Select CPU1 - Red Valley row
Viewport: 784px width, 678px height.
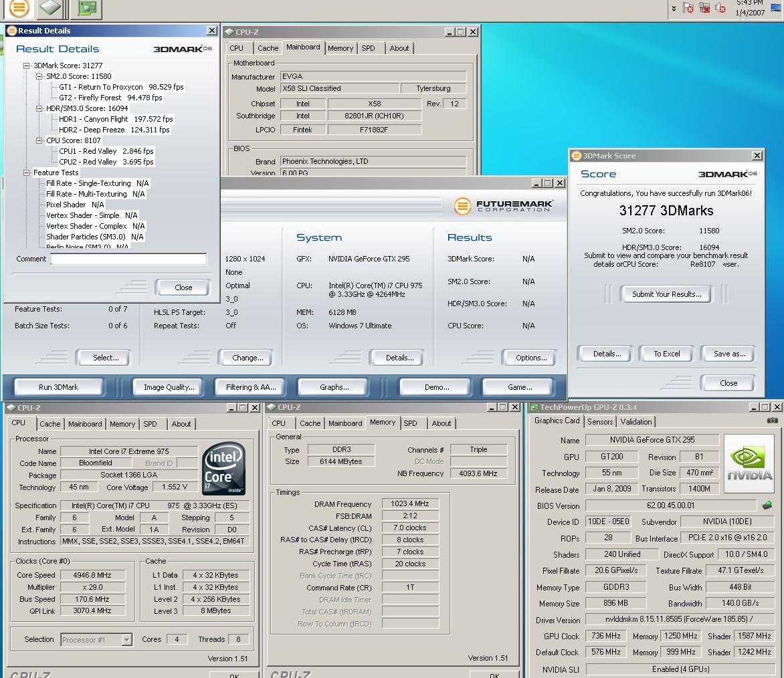[x=106, y=151]
